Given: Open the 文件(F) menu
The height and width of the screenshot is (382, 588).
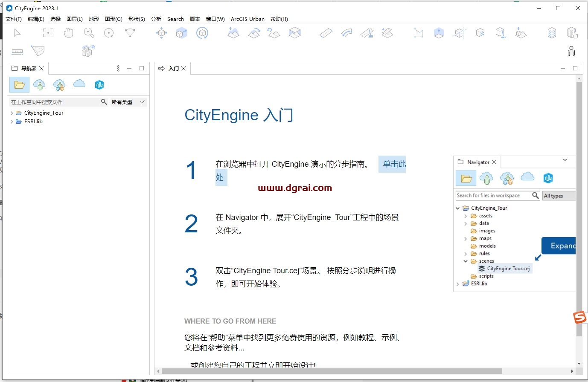Looking at the screenshot, I should coord(14,19).
